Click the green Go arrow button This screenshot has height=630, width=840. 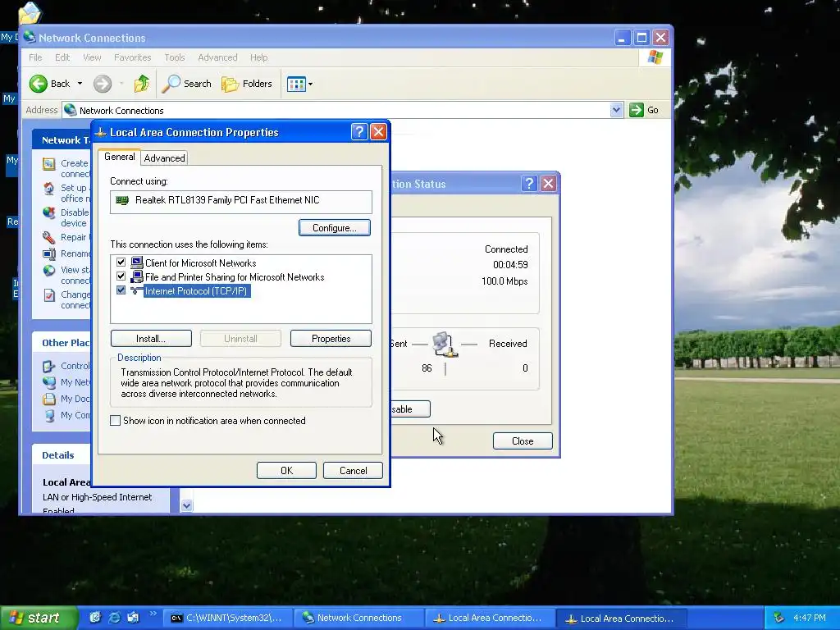tap(636, 110)
